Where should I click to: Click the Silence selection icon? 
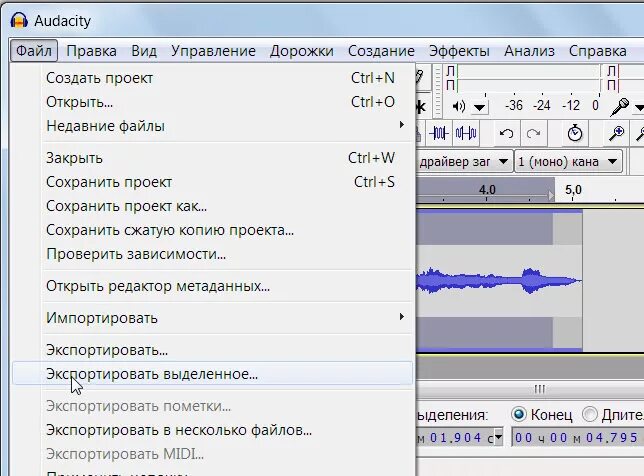[466, 133]
